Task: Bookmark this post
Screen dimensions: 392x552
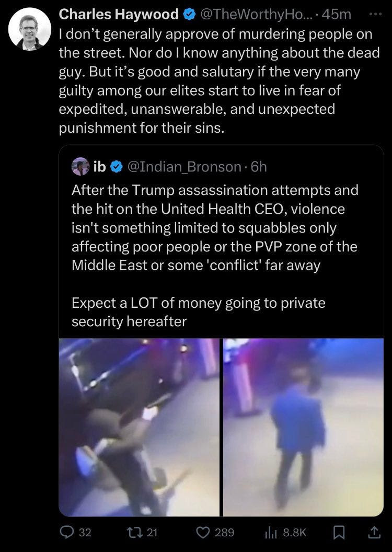Action: (339, 532)
